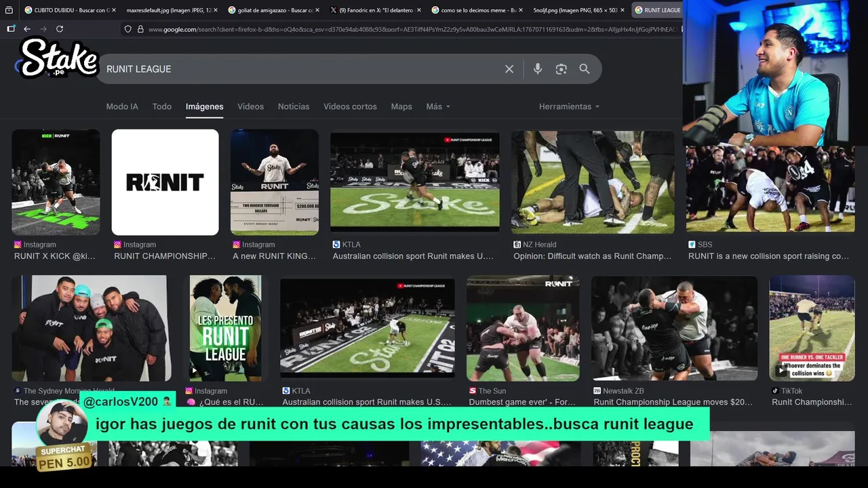The image size is (868, 488).
Task: Go back with browser back arrow
Action: pos(27,29)
